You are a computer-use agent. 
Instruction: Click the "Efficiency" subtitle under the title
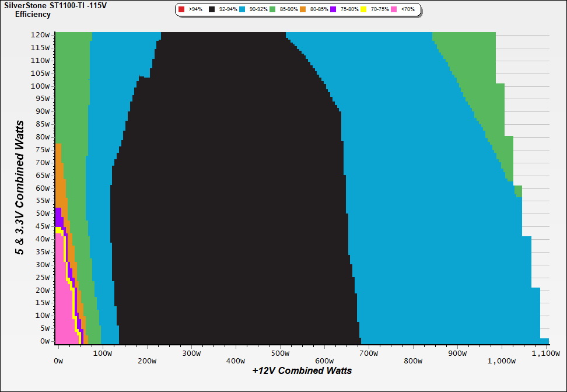click(33, 15)
